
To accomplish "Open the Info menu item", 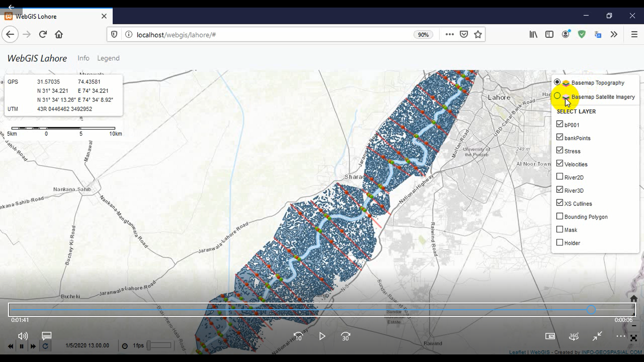I will point(83,58).
